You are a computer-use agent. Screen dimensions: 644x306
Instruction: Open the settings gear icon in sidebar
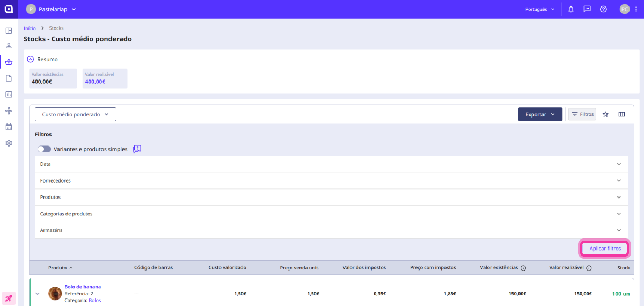tap(9, 143)
